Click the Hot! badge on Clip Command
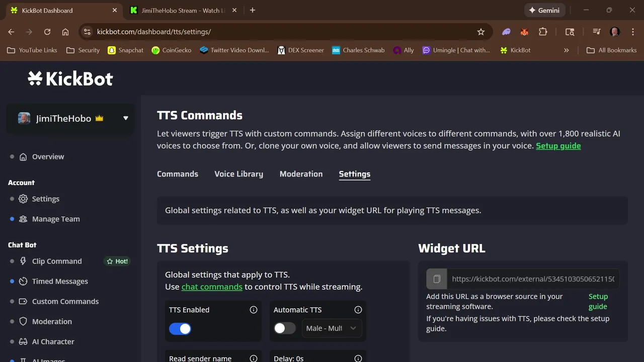 (117, 261)
